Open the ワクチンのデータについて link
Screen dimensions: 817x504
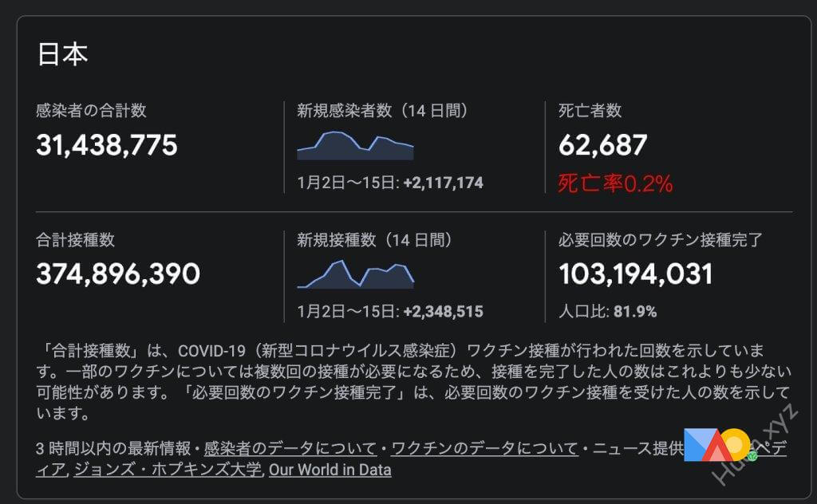click(484, 447)
